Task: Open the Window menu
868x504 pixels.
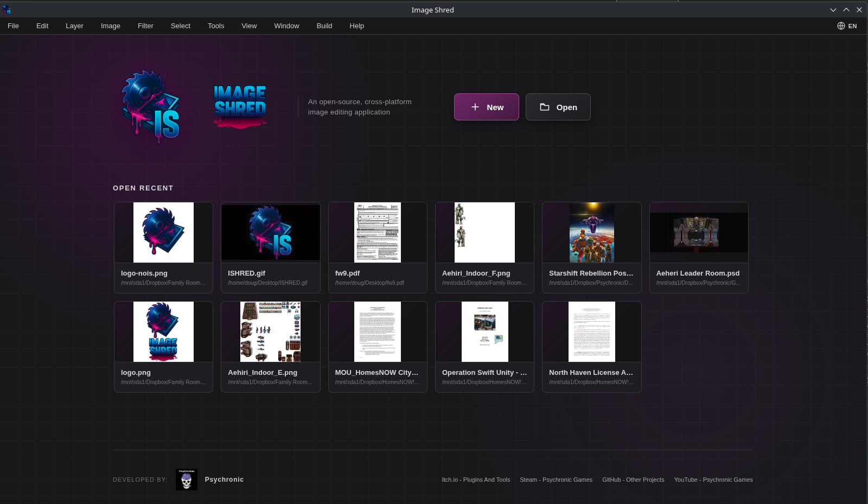Action: click(x=286, y=26)
